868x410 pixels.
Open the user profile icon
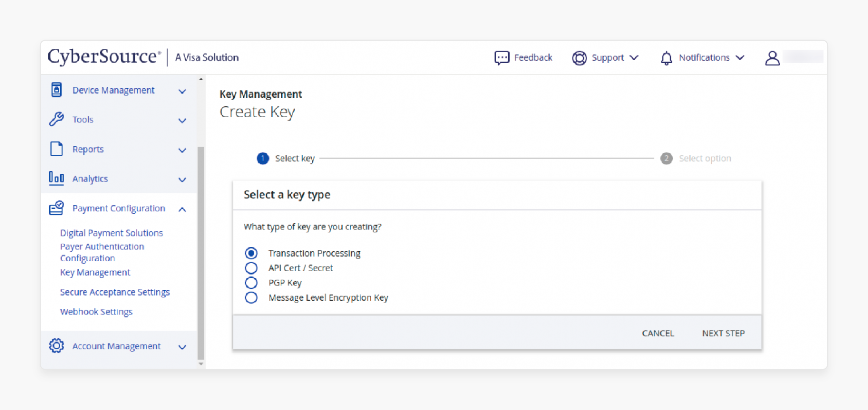772,58
